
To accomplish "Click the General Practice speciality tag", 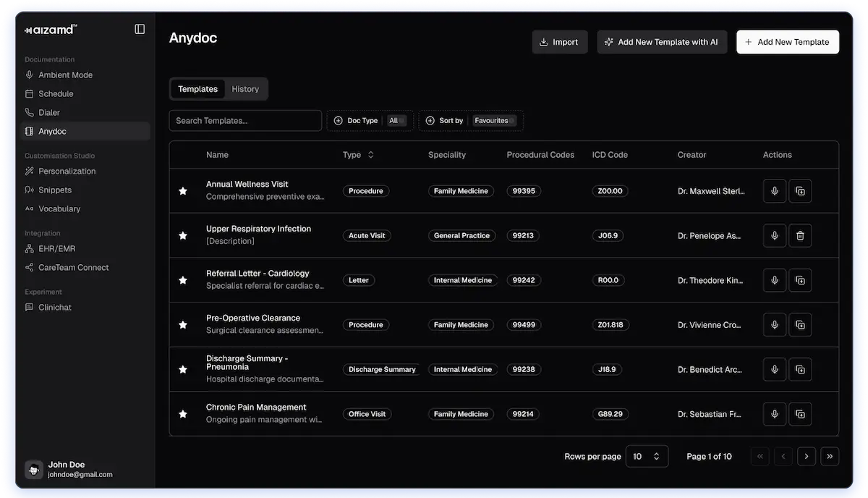I will [461, 235].
